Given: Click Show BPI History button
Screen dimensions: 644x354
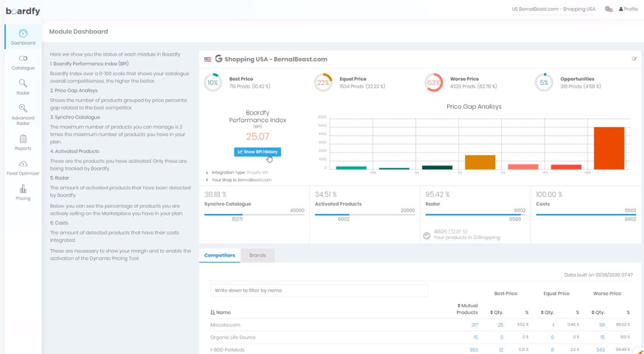Looking at the screenshot, I should point(257,152).
